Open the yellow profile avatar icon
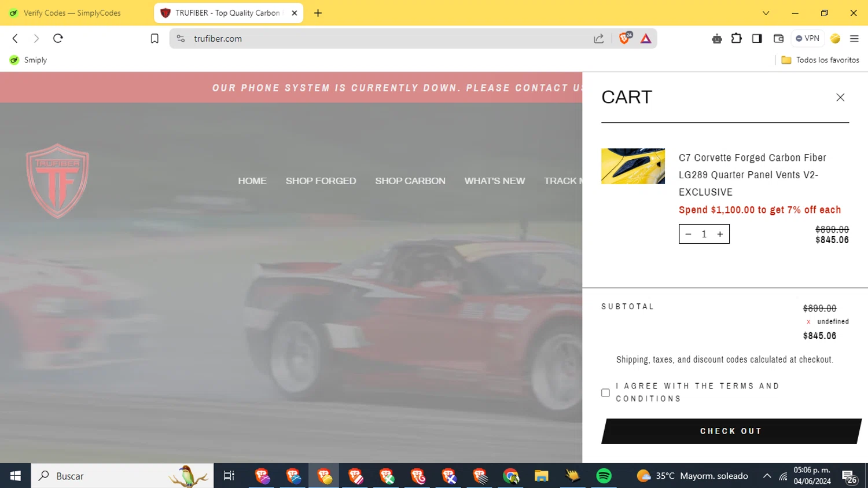Viewport: 868px width, 488px height. [835, 39]
